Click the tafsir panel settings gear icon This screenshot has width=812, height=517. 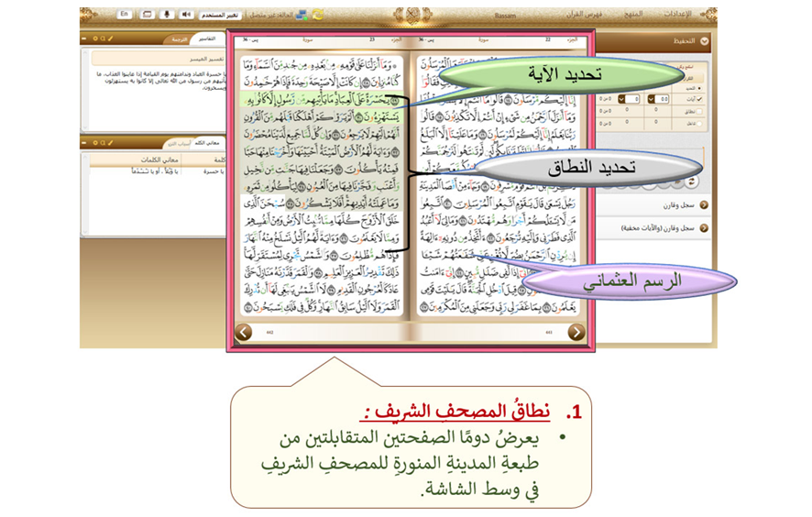(95, 38)
